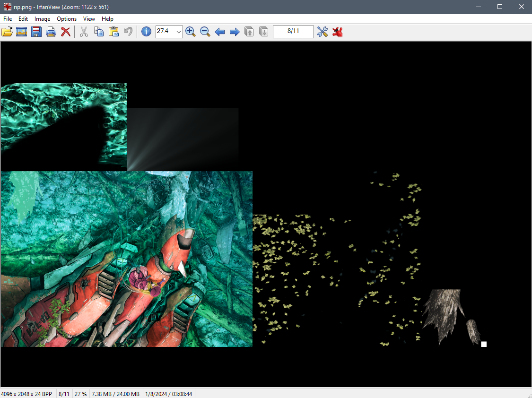This screenshot has width=532, height=398.
Task: Copy image with the copy icon
Action: tap(99, 32)
